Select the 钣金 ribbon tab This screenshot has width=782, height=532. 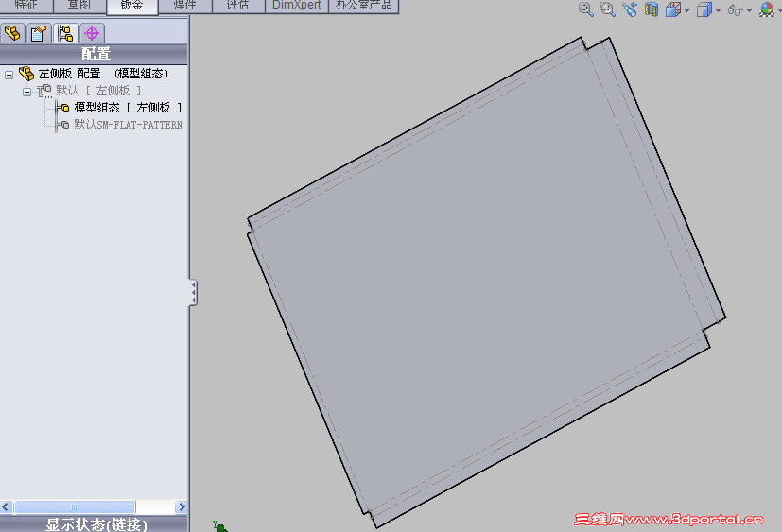(132, 6)
